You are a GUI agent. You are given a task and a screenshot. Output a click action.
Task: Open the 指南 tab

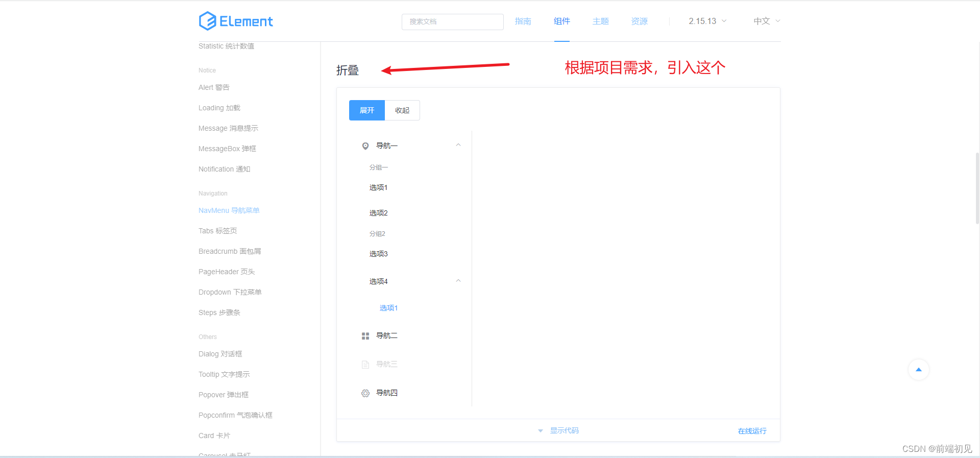click(x=523, y=21)
